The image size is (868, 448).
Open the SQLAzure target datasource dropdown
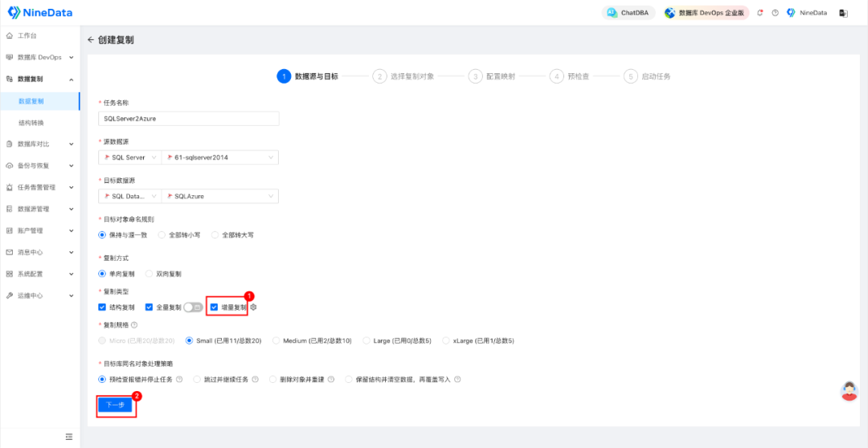[x=219, y=196]
